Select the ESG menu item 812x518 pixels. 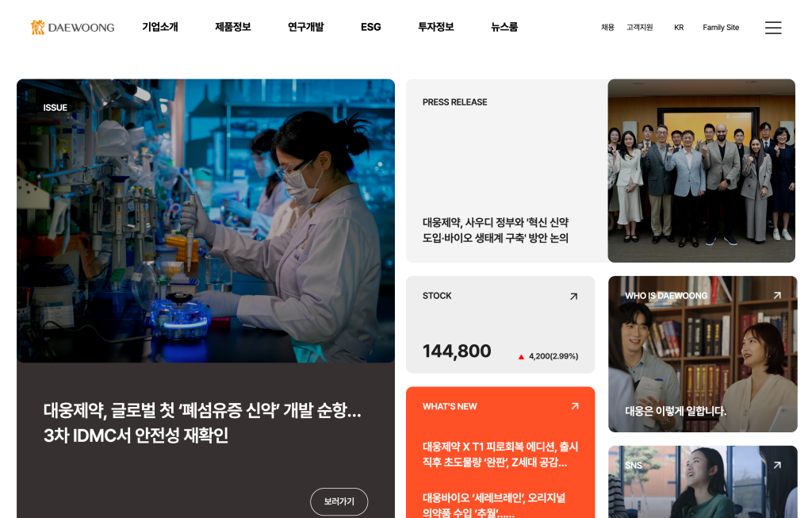click(x=371, y=27)
